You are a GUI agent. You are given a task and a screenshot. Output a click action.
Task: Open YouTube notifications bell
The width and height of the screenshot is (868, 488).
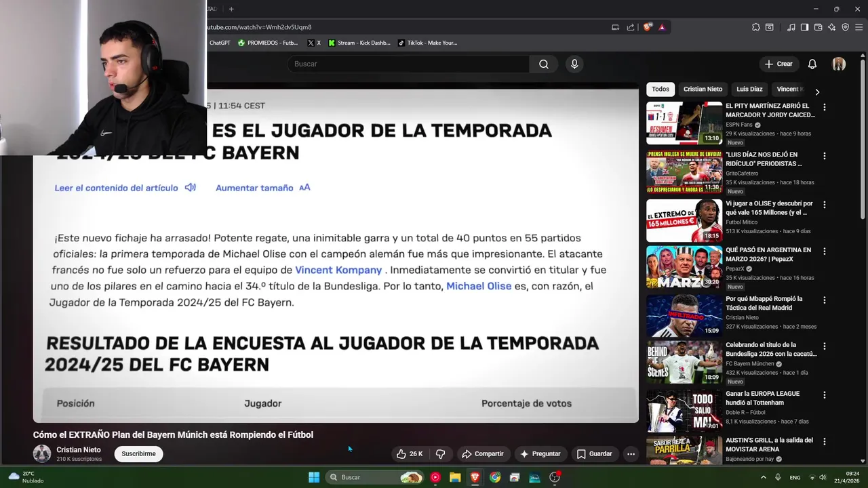click(x=812, y=64)
